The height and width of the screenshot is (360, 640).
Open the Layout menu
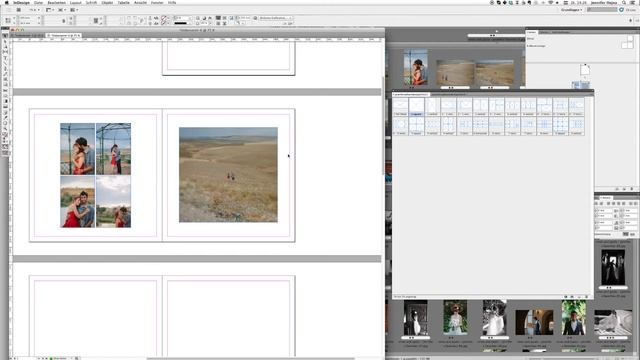[76, 2]
